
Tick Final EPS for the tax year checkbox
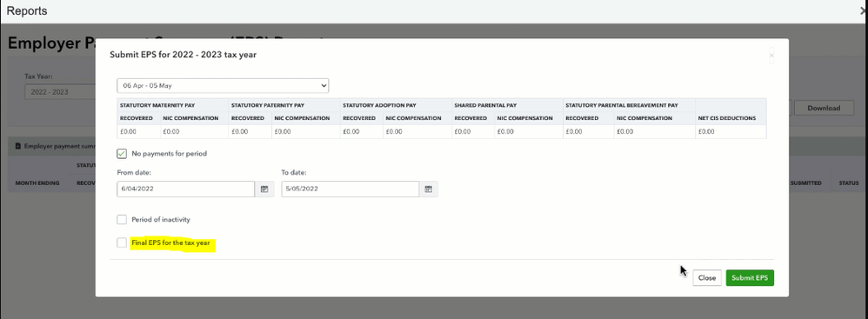(122, 243)
